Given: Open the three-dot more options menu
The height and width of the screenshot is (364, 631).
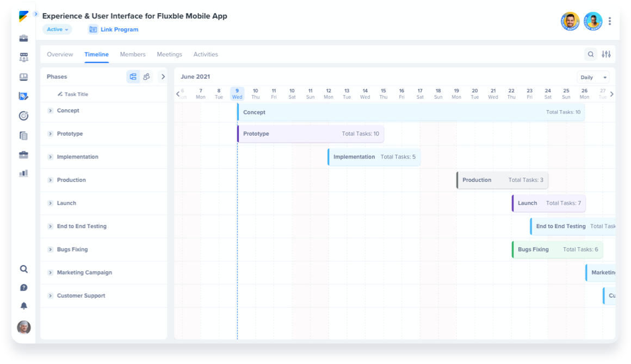Looking at the screenshot, I should [610, 21].
